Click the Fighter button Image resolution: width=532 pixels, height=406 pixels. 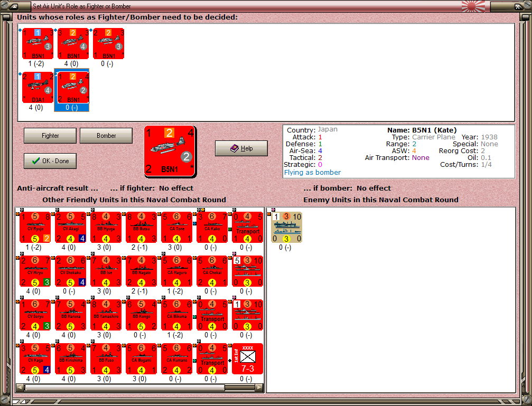[50, 136]
